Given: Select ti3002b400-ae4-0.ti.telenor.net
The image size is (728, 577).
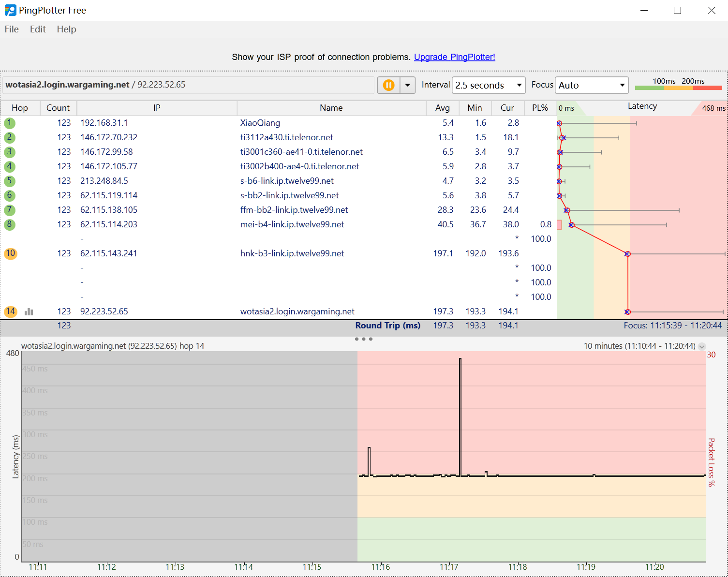Looking at the screenshot, I should click(300, 166).
